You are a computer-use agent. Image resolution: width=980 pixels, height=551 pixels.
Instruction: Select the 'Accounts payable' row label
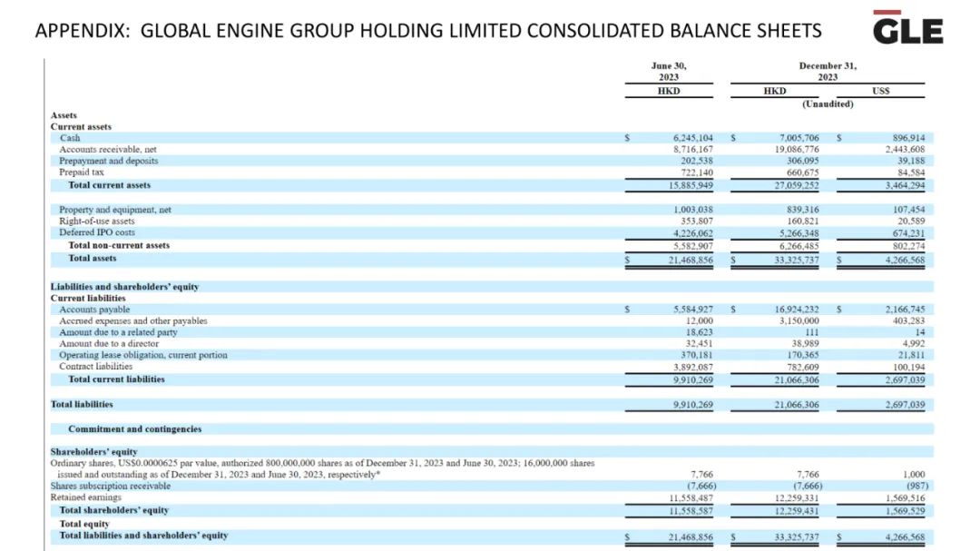pos(94,310)
